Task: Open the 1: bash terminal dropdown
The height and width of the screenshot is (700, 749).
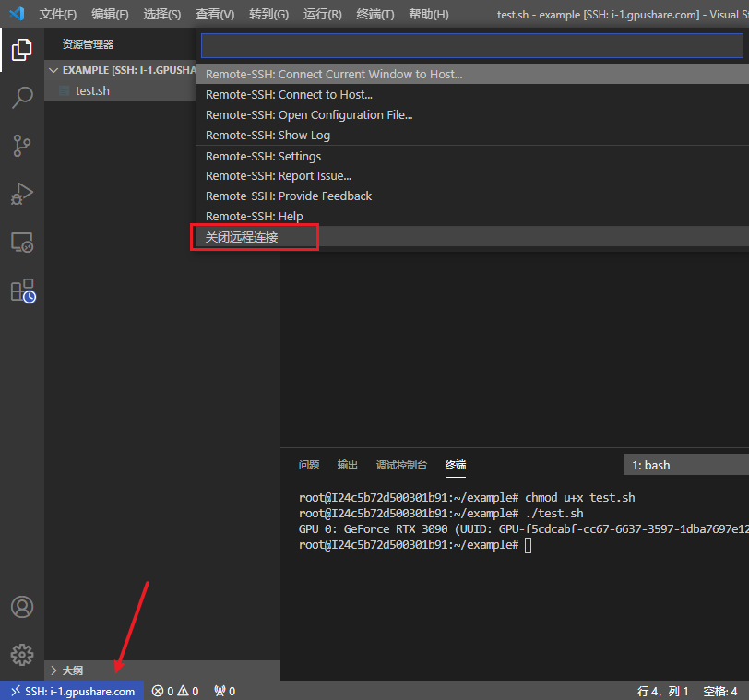Action: [x=686, y=465]
